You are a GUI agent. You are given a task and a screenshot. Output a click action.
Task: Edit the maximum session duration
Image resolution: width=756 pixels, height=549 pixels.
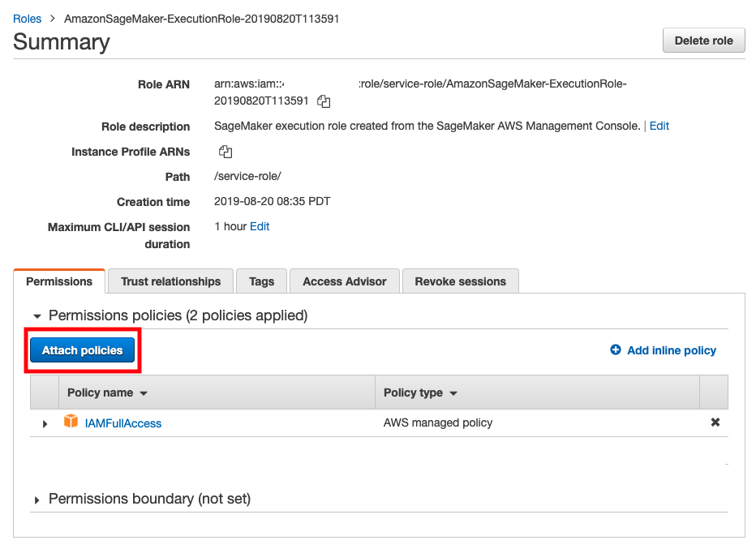tap(260, 226)
